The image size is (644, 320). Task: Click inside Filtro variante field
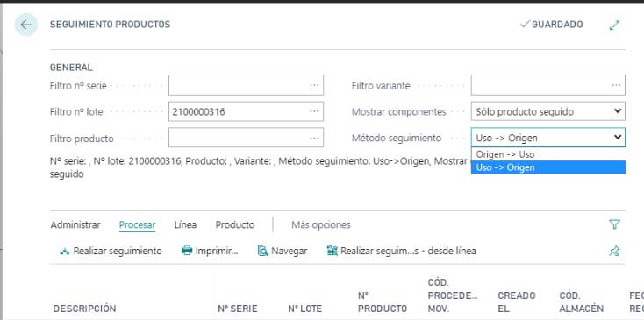point(547,85)
